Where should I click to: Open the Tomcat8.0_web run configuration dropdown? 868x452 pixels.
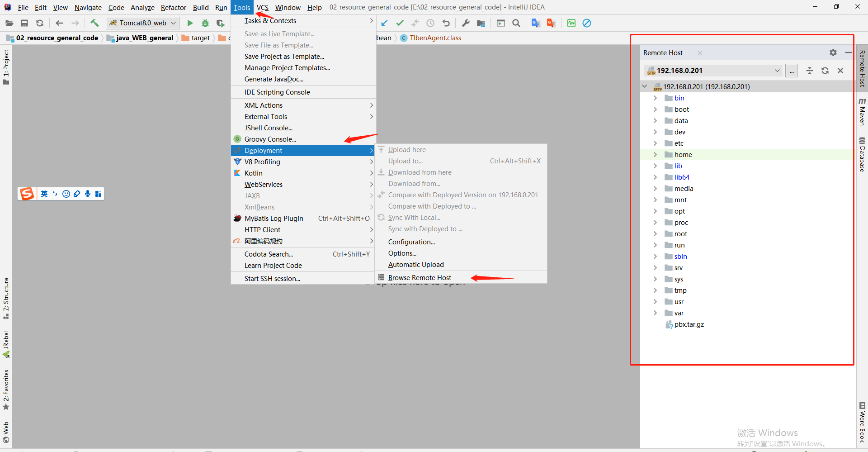coord(142,23)
